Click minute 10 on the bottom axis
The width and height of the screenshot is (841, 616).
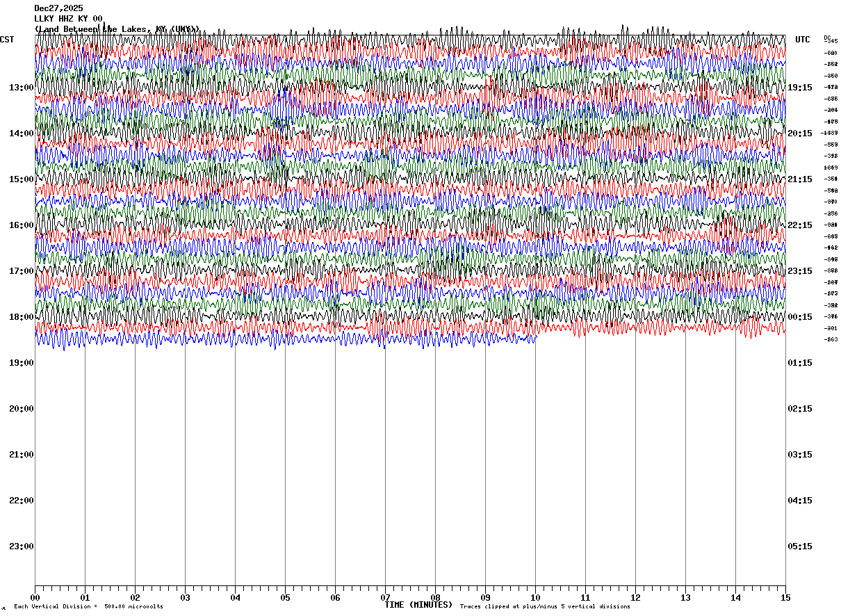point(535,597)
